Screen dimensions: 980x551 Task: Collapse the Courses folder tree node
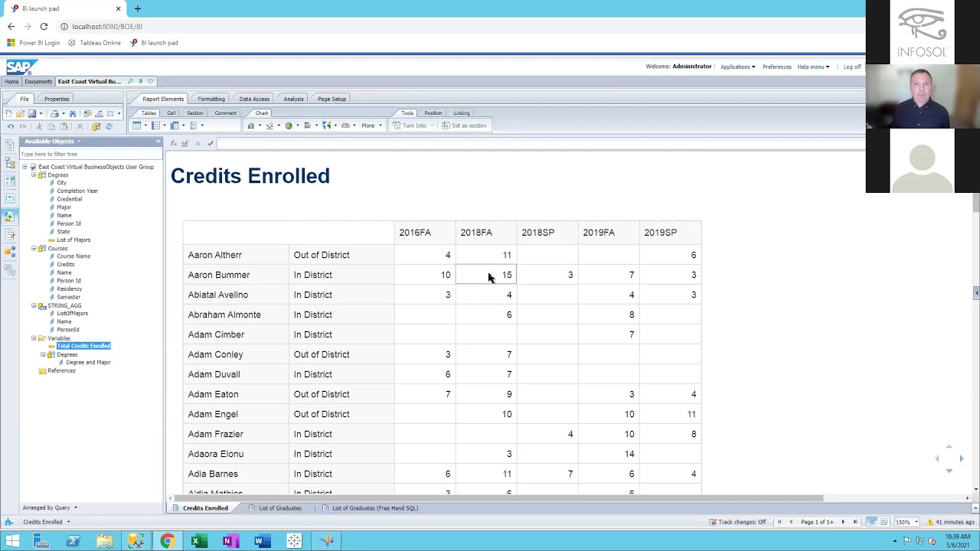tap(34, 249)
